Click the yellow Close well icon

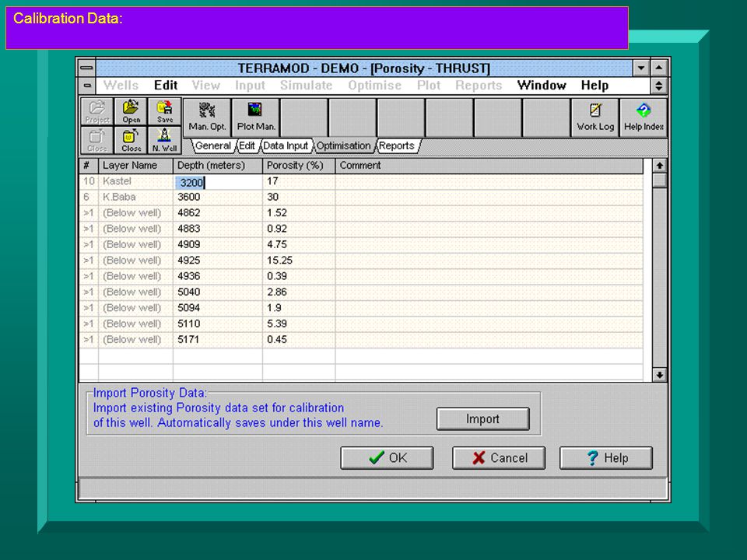point(131,141)
